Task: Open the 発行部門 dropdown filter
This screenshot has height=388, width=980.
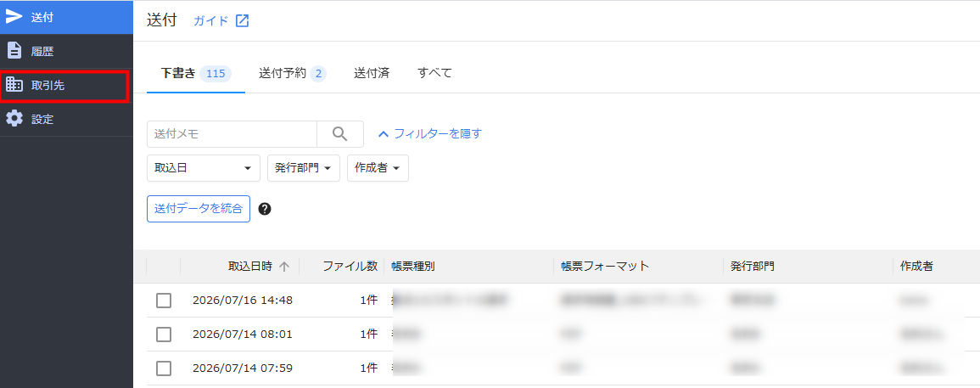Action: [303, 168]
